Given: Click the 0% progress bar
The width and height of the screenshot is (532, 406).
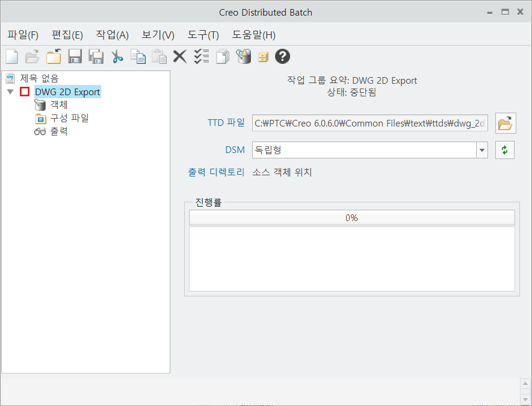Looking at the screenshot, I should coord(352,217).
